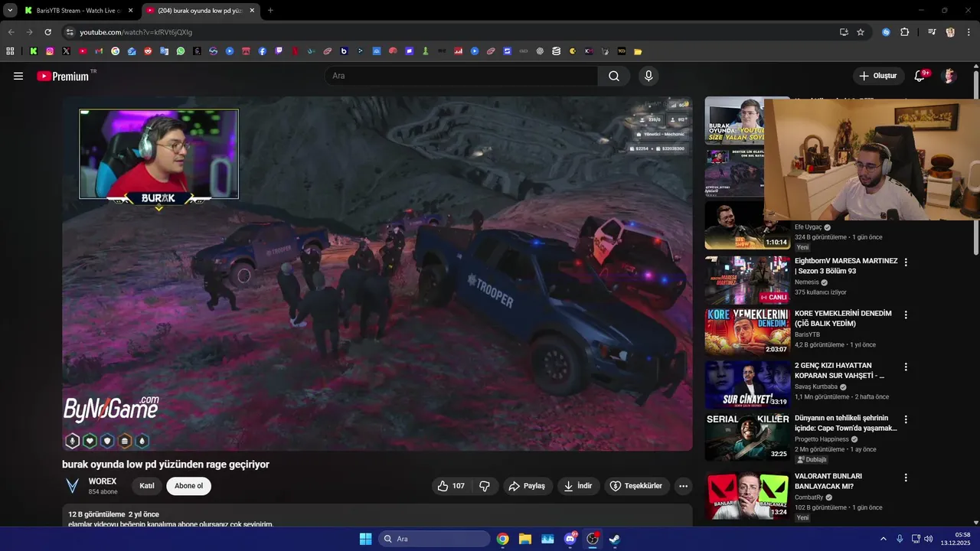Open media controls icon in toolbar
The height and width of the screenshot is (551, 980).
click(x=932, y=32)
